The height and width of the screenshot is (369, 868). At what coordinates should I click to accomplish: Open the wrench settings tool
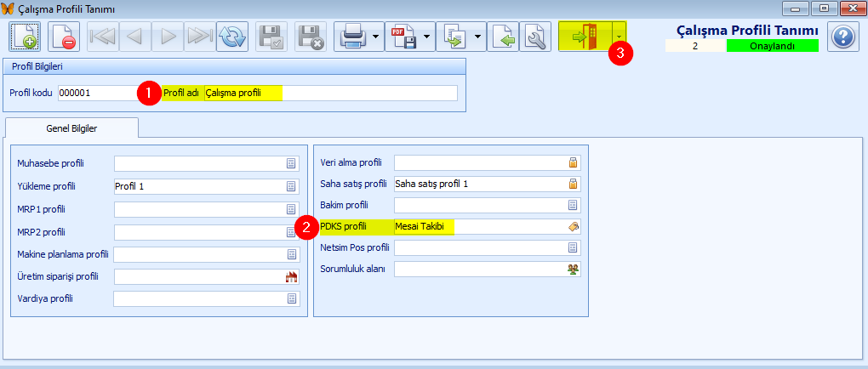pyautogui.click(x=535, y=37)
